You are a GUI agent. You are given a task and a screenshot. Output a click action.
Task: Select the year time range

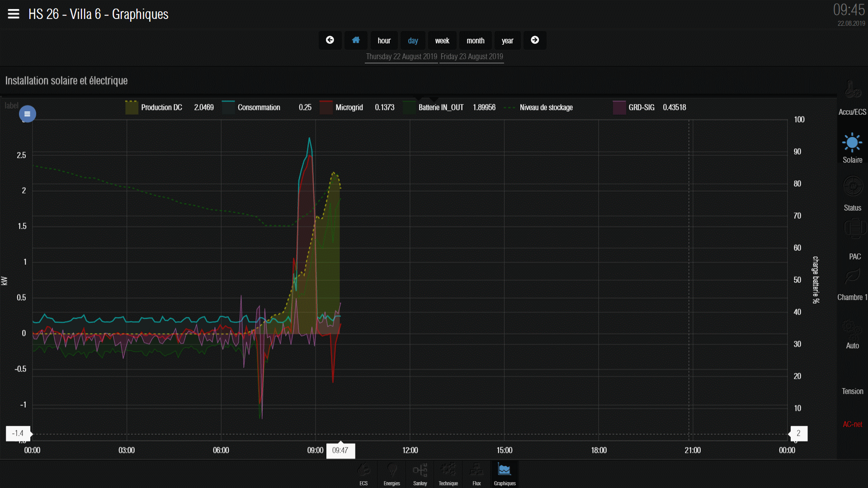tap(507, 41)
